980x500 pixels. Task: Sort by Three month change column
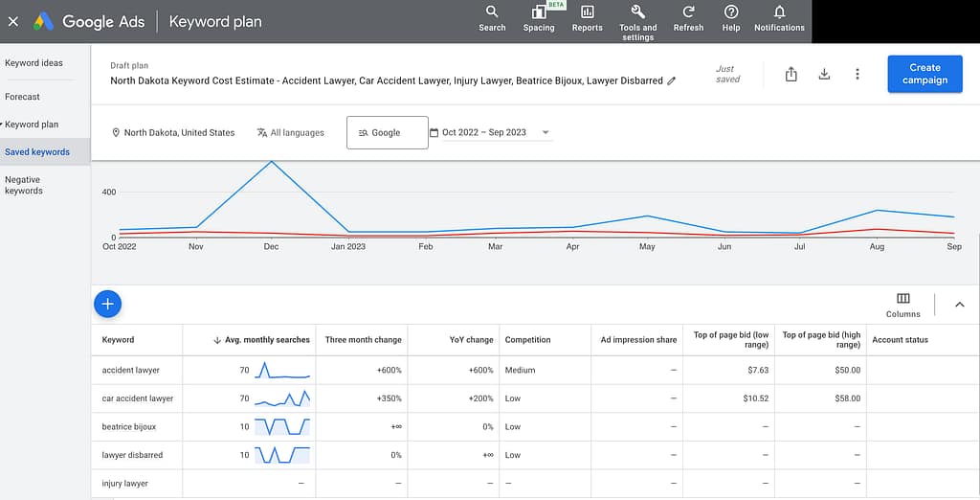tap(363, 340)
